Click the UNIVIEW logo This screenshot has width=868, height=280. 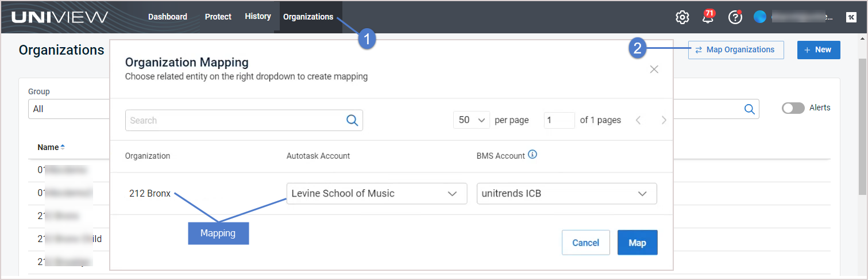(60, 17)
